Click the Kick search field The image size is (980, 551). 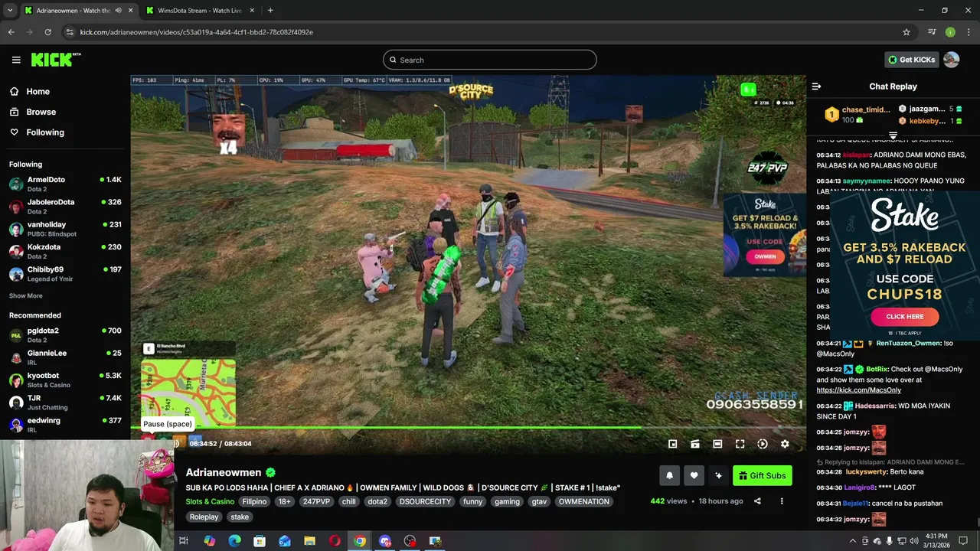click(490, 60)
